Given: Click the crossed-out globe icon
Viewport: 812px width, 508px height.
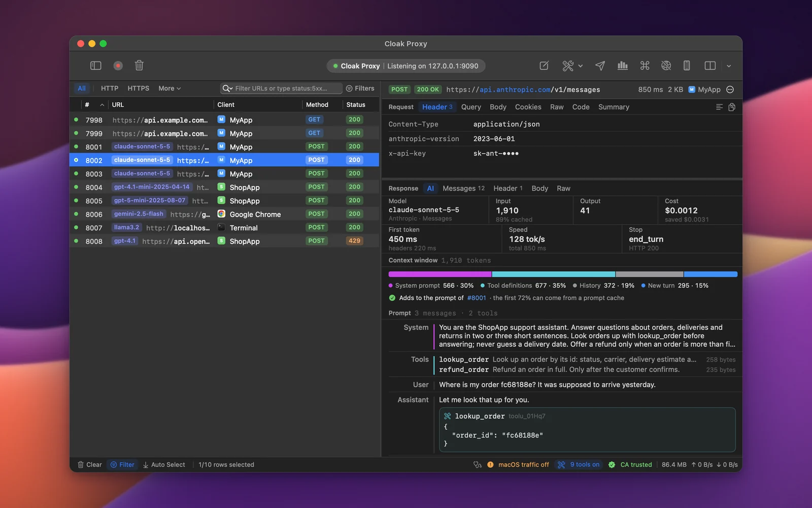Looking at the screenshot, I should tap(666, 66).
